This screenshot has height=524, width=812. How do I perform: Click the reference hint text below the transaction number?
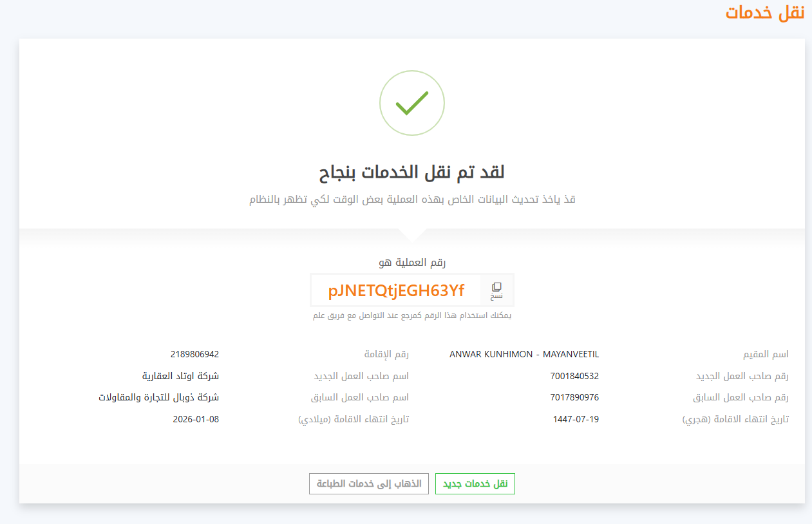(412, 315)
